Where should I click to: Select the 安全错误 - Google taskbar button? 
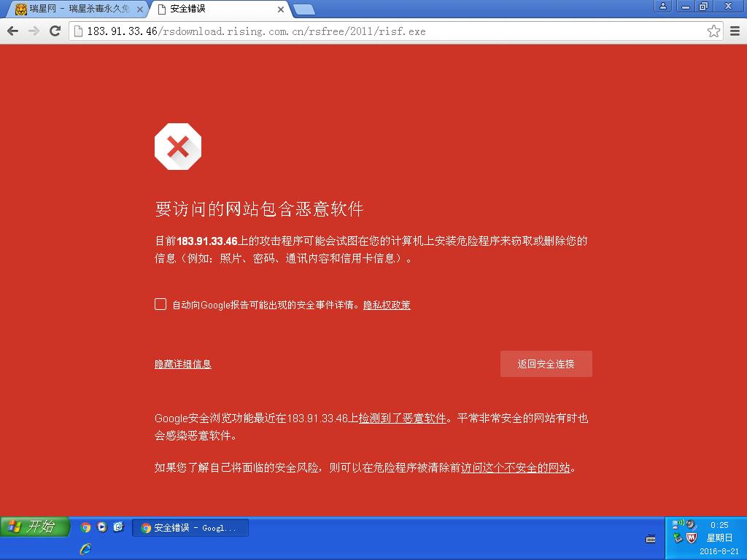[x=190, y=528]
